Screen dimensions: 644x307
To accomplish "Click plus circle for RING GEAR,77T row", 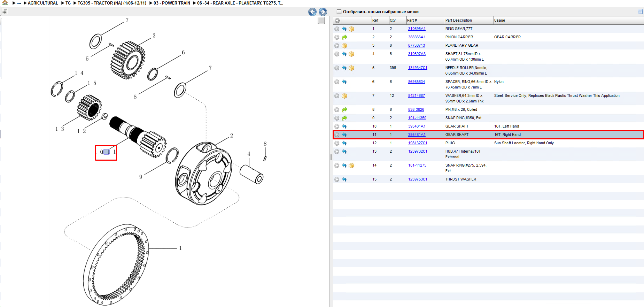I will (x=337, y=29).
